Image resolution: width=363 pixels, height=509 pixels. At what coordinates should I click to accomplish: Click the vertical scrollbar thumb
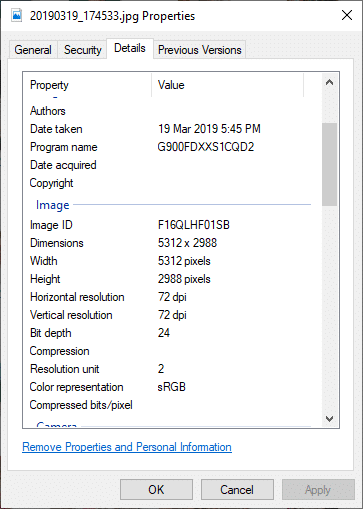(x=329, y=164)
